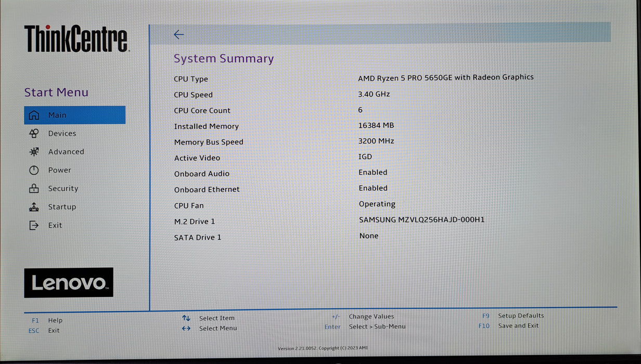Click the Memory Bus Speed label

pos(209,142)
